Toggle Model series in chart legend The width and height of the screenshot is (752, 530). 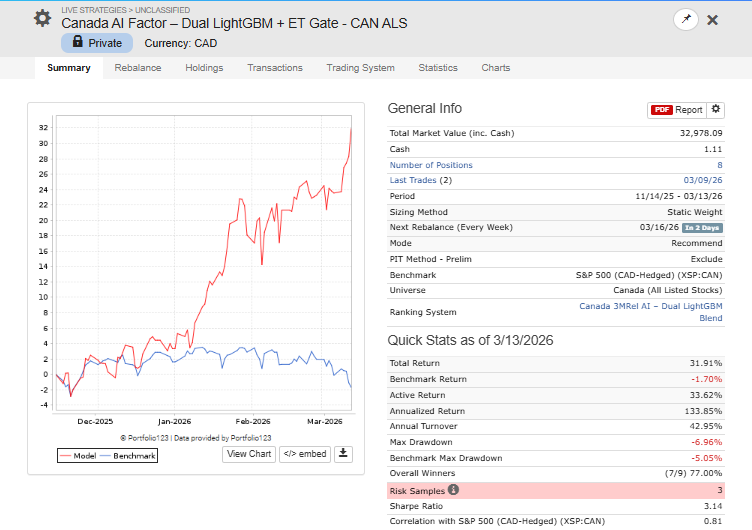(78, 456)
